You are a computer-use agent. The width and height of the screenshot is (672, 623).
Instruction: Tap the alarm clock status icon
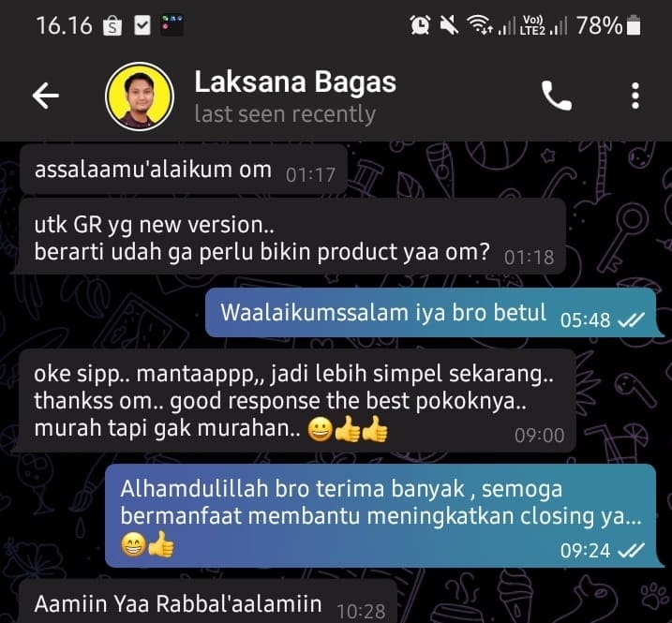pos(421,25)
